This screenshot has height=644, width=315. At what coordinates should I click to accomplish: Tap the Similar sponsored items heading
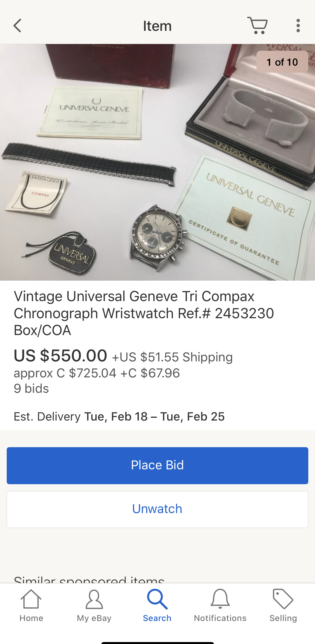pyautogui.click(x=89, y=579)
